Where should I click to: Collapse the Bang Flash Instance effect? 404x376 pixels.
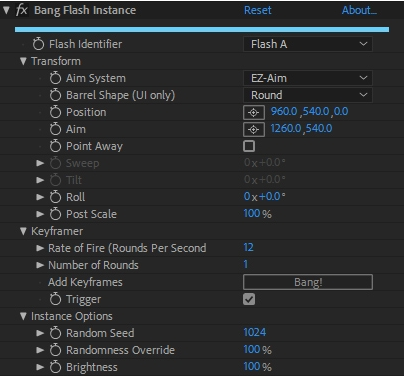(6, 10)
